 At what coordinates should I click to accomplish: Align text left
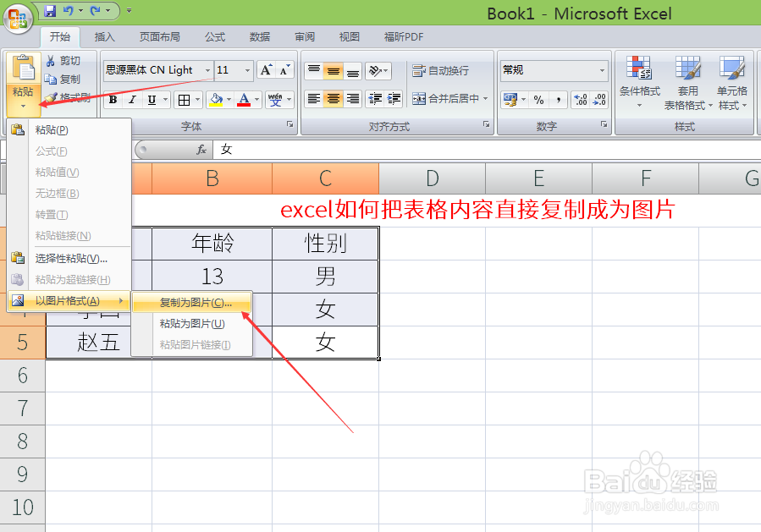point(314,99)
